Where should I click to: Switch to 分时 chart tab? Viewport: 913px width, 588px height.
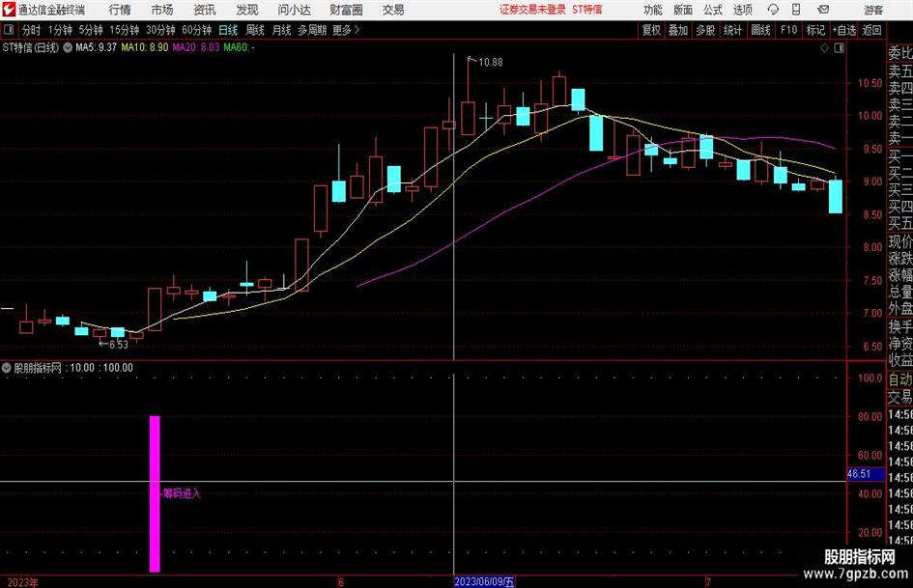(32, 30)
